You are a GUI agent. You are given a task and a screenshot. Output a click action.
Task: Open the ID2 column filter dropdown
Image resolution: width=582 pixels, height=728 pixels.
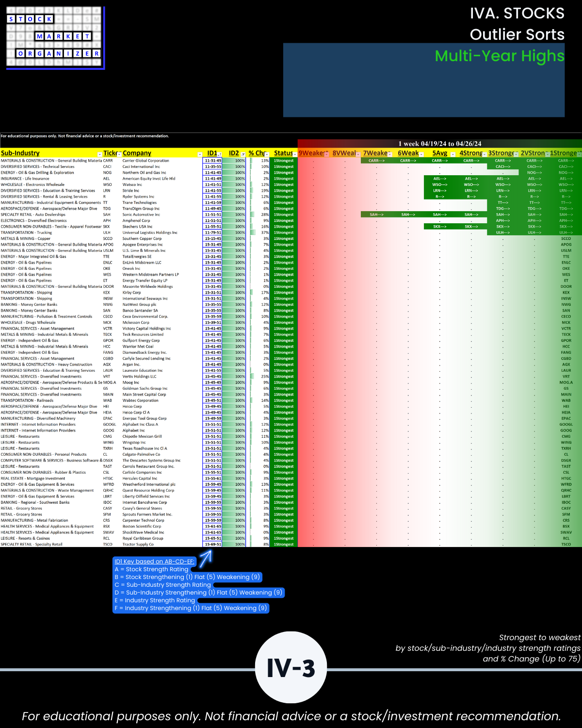pyautogui.click(x=243, y=154)
